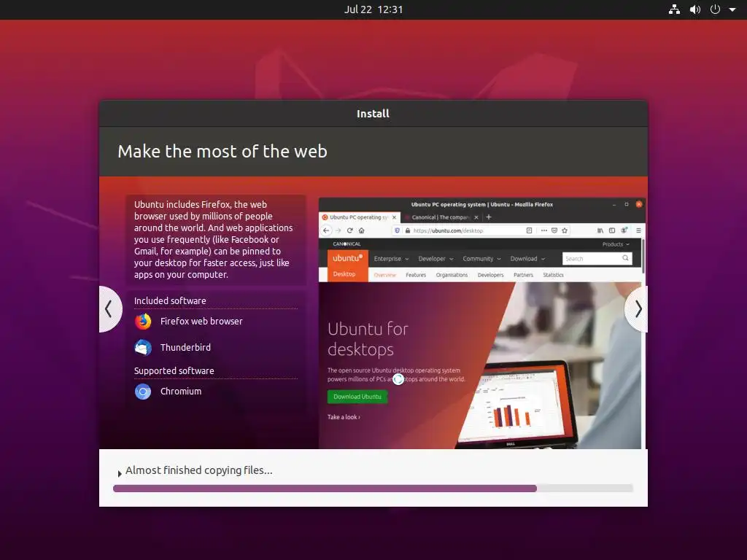Image resolution: width=747 pixels, height=560 pixels.
Task: Click the Organisations tab in the Firefox screenshot
Action: [452, 275]
